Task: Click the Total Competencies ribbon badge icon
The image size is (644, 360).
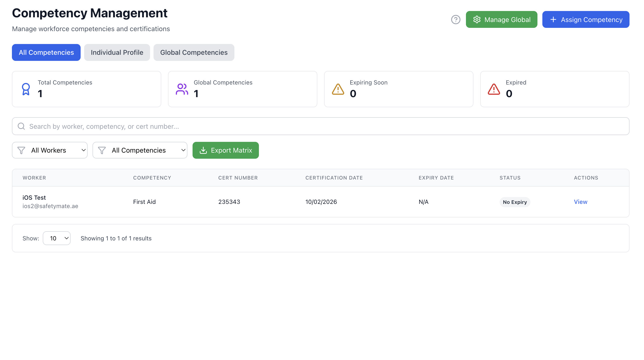Action: [26, 89]
